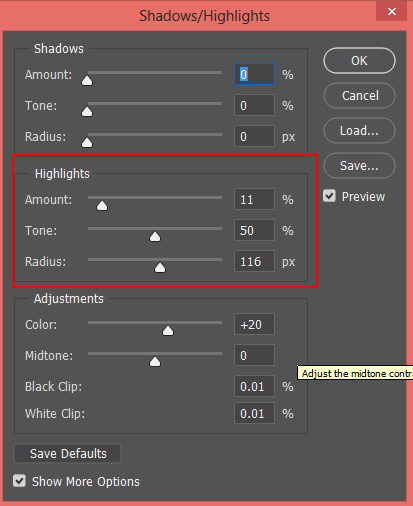Focus the White Clip input field
The width and height of the screenshot is (413, 506).
(x=255, y=413)
